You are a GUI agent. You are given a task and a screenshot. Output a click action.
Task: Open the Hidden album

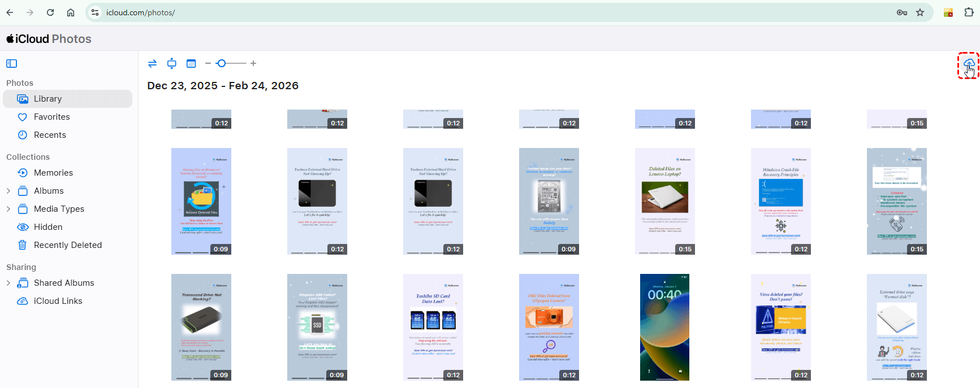pos(68,227)
